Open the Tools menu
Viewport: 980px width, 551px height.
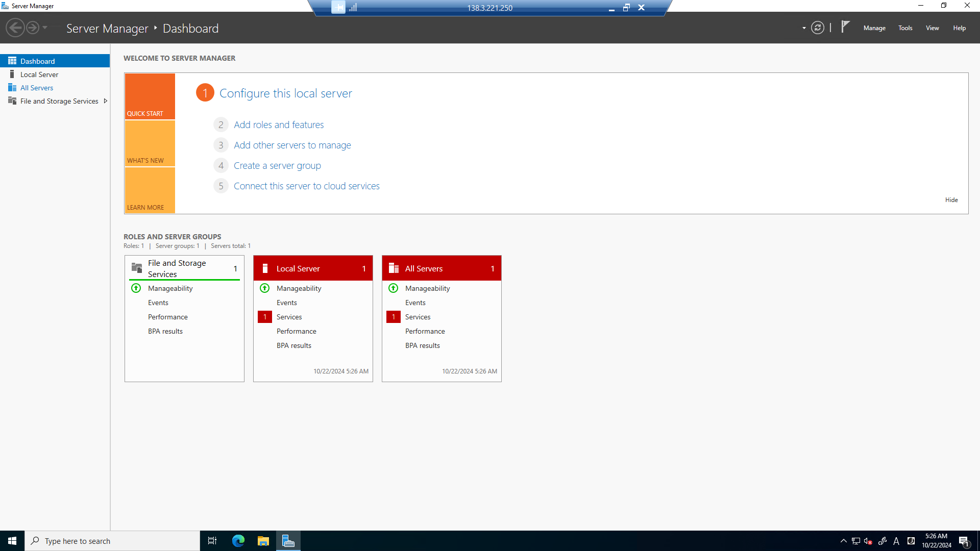[x=905, y=28]
